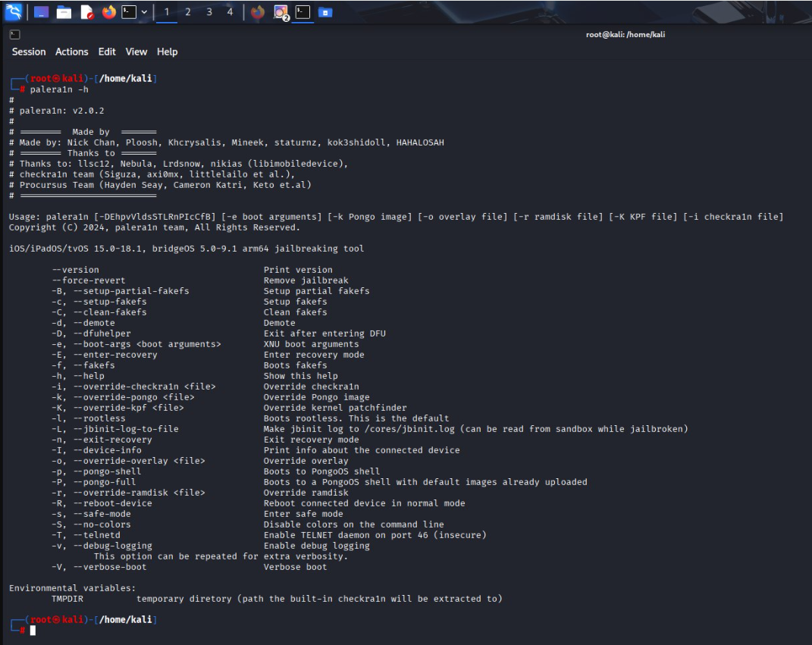Switch to workspace 3
812x645 pixels.
209,12
